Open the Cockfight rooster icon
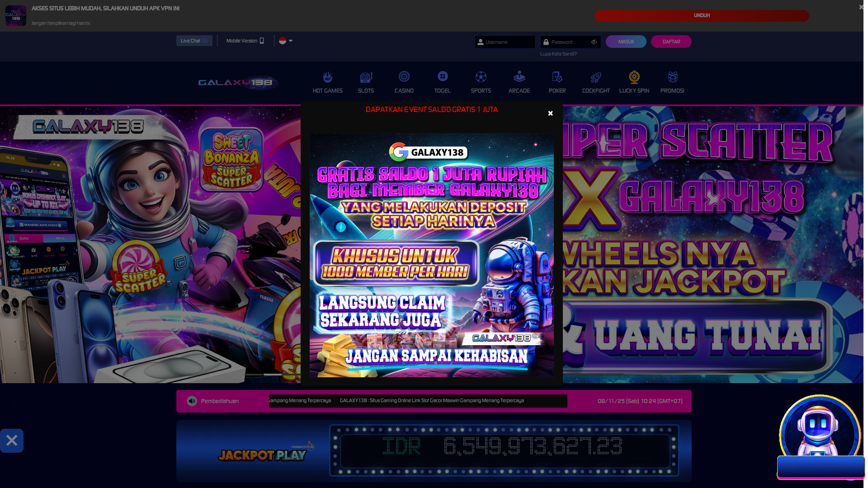 [596, 77]
